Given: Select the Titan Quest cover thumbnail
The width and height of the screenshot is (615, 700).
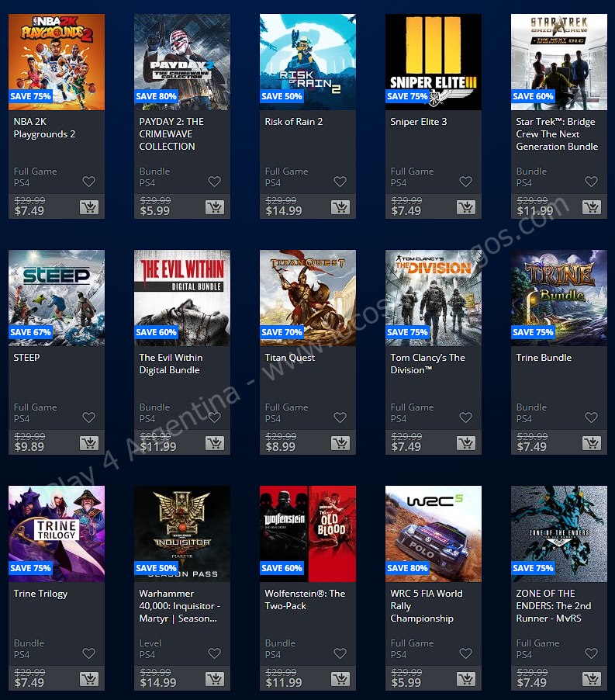Looking at the screenshot, I should (x=308, y=298).
